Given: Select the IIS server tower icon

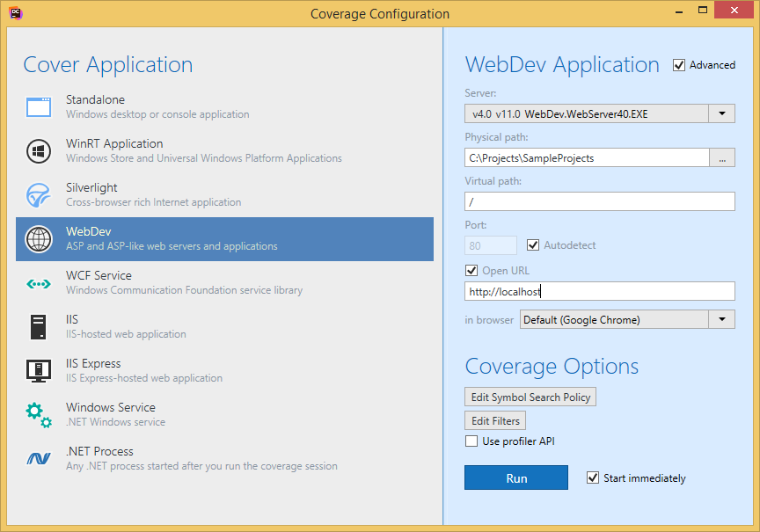Looking at the screenshot, I should 39,327.
